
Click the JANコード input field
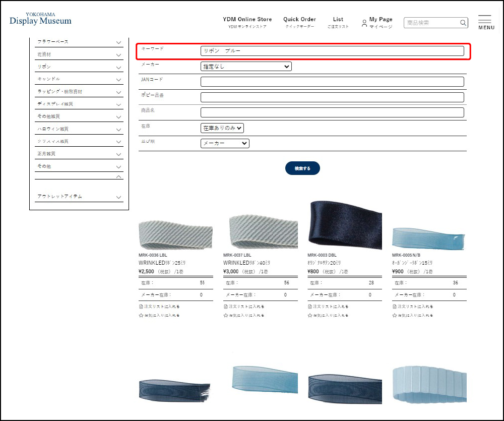(x=332, y=82)
